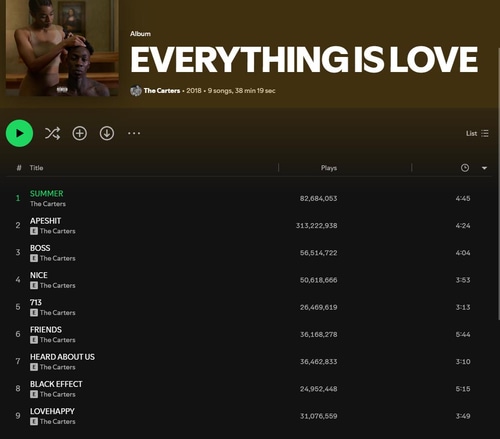Click the vertical scrollbar on the right
Screen dimensions: 500x439
pyautogui.click(x=498, y=183)
